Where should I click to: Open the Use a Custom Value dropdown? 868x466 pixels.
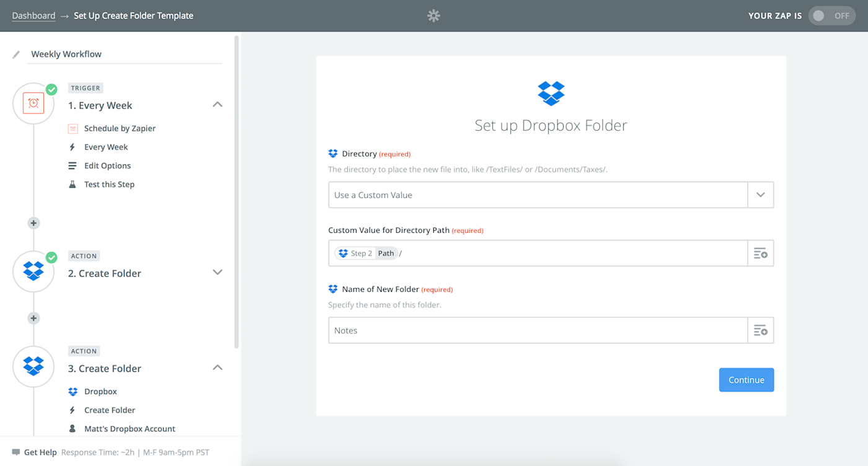tap(760, 194)
